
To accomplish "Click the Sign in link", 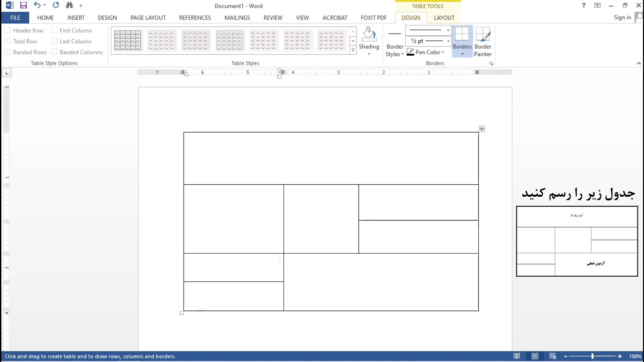I will pyautogui.click(x=622, y=17).
